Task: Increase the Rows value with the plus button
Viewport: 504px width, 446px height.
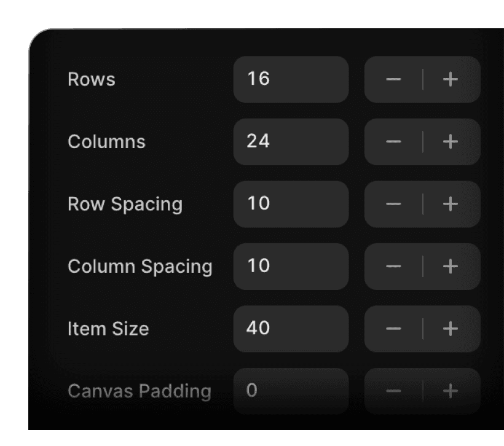Action: pyautogui.click(x=450, y=79)
